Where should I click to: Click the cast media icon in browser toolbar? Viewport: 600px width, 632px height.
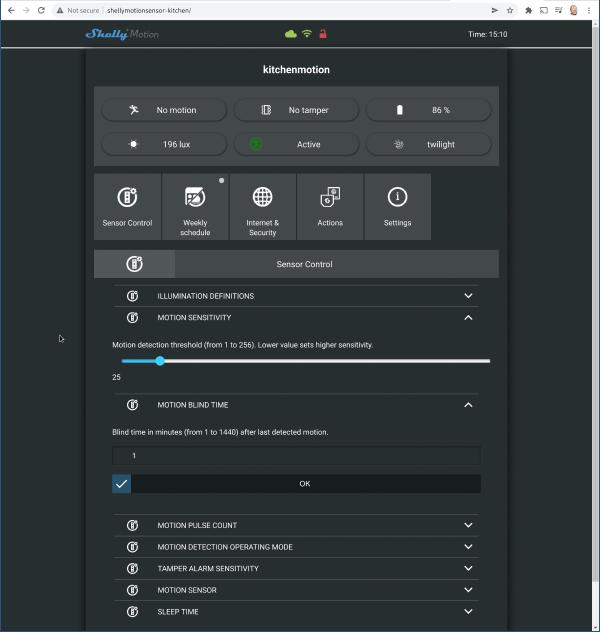[x=544, y=10]
